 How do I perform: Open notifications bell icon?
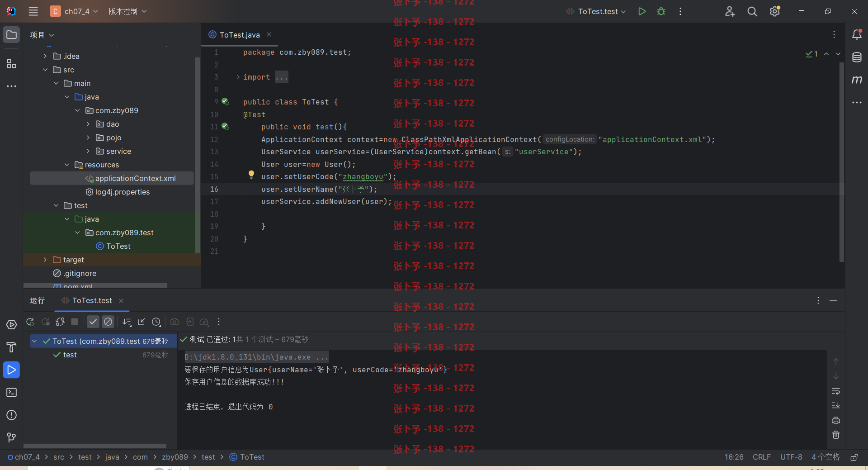coord(857,34)
